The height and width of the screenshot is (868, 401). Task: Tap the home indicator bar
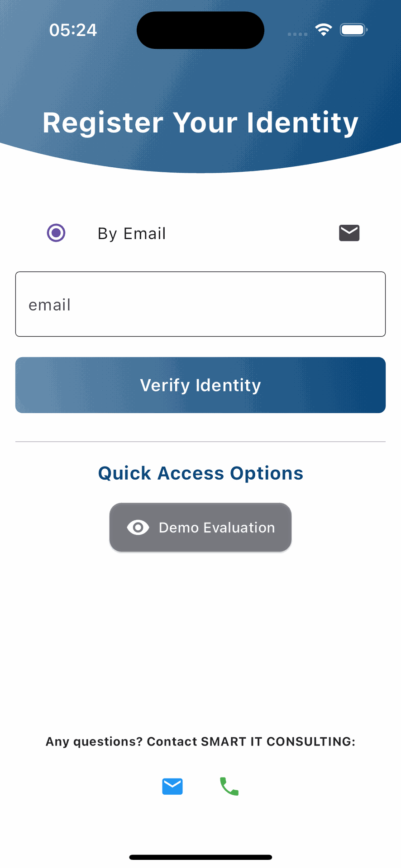tap(200, 857)
